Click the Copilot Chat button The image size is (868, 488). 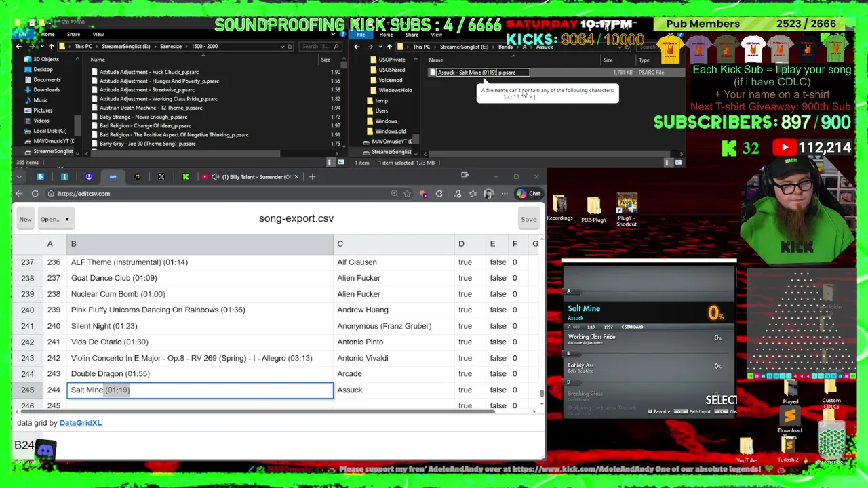pos(529,194)
